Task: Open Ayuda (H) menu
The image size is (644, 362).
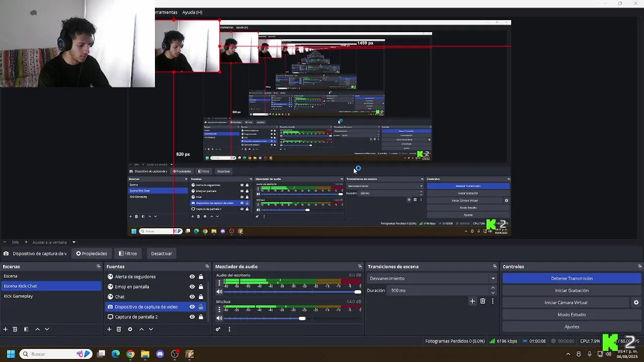Action: [192, 12]
